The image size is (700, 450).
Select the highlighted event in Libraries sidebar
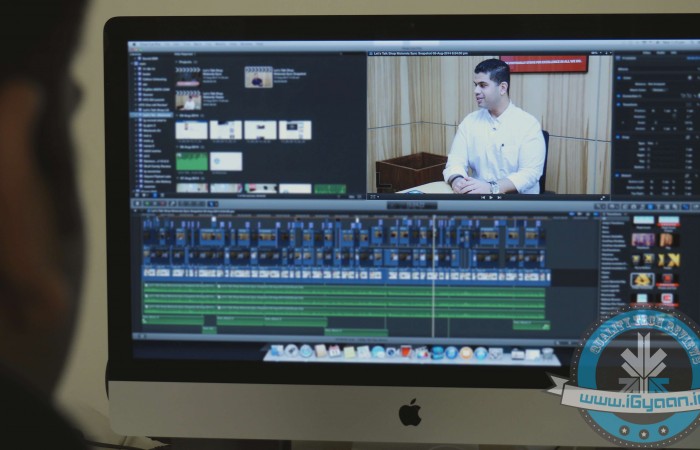pyautogui.click(x=150, y=115)
